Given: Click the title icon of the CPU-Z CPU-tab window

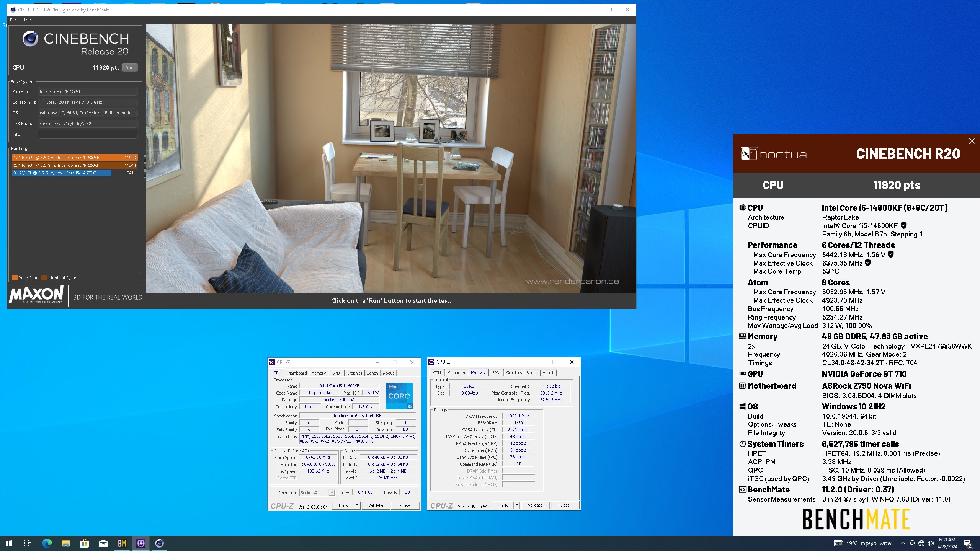Looking at the screenshot, I should click(x=272, y=362).
